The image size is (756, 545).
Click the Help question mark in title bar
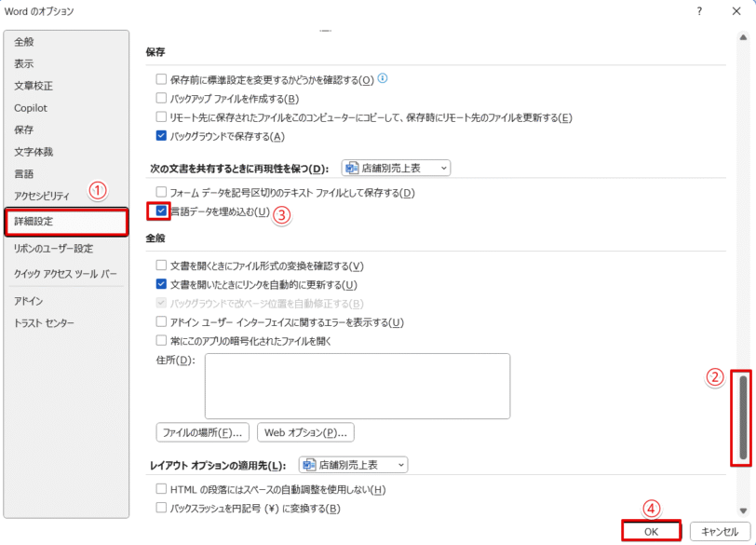(x=698, y=11)
